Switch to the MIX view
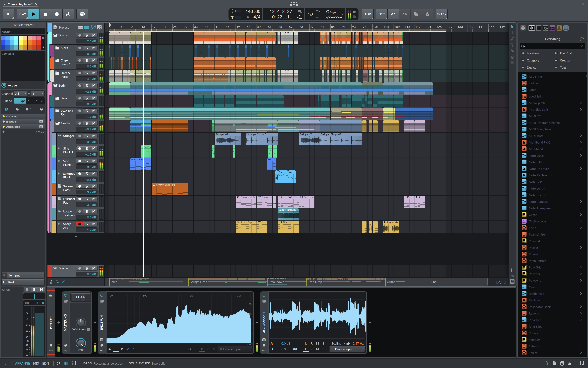Image resolution: width=588 pixels, height=368 pixels. (36, 363)
